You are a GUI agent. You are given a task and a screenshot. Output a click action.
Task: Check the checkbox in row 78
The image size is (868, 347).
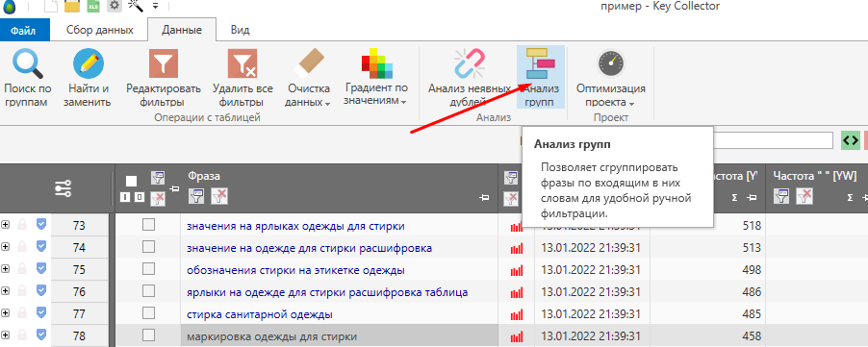(x=148, y=335)
